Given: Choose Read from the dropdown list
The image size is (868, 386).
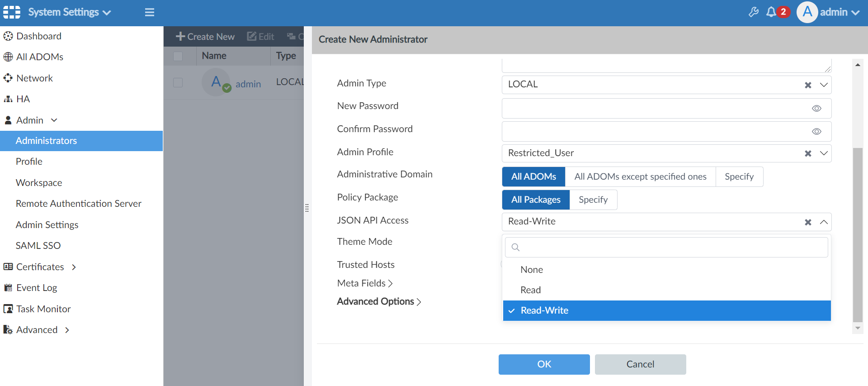Looking at the screenshot, I should (530, 290).
